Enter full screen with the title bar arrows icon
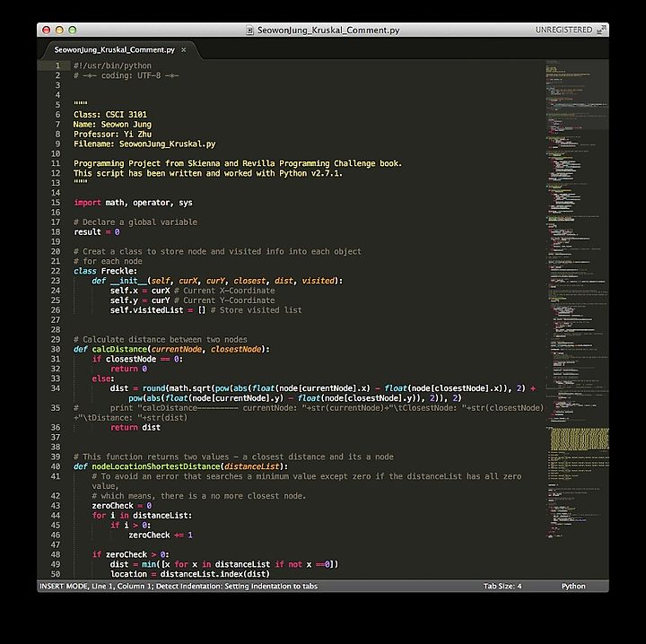 602,30
